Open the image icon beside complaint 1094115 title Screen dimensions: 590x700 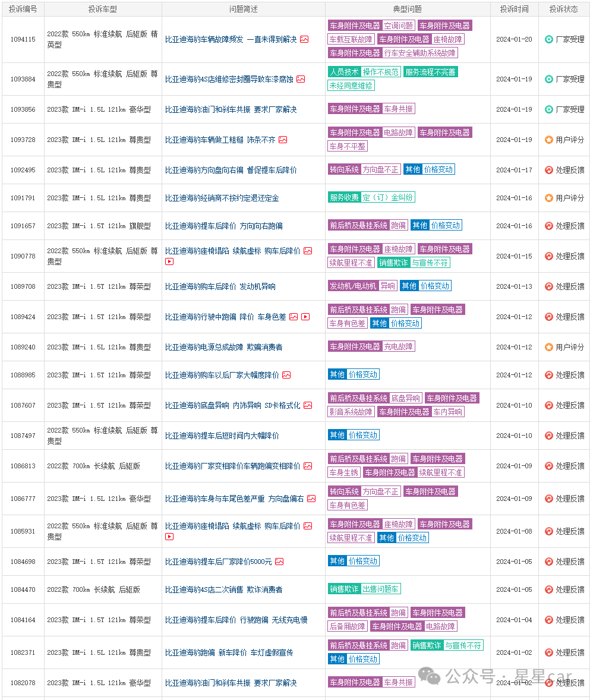click(304, 39)
